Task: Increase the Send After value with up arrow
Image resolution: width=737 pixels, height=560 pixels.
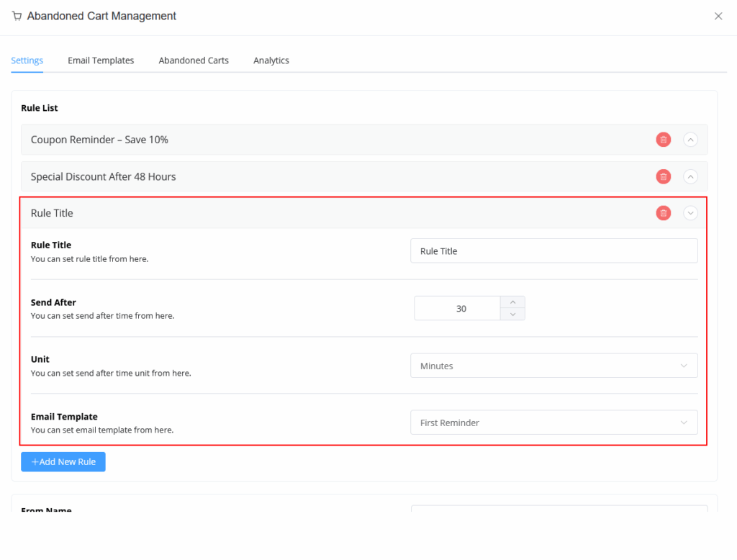Action: (512, 302)
